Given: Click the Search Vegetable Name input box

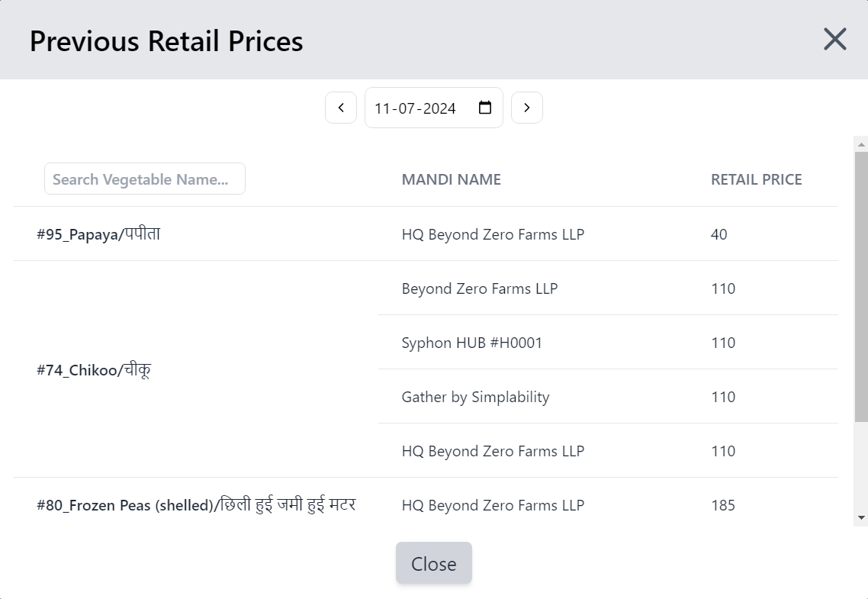Looking at the screenshot, I should point(144,179).
